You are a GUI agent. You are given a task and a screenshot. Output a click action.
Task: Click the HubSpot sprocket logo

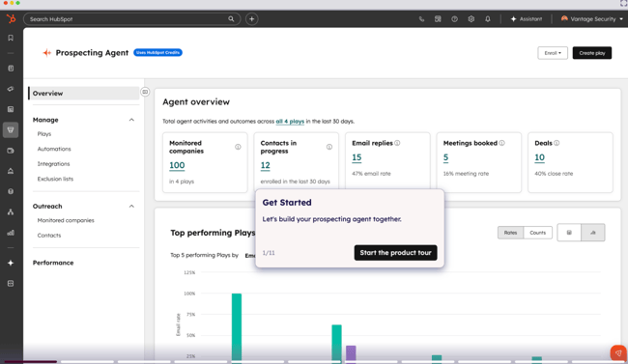tap(11, 18)
